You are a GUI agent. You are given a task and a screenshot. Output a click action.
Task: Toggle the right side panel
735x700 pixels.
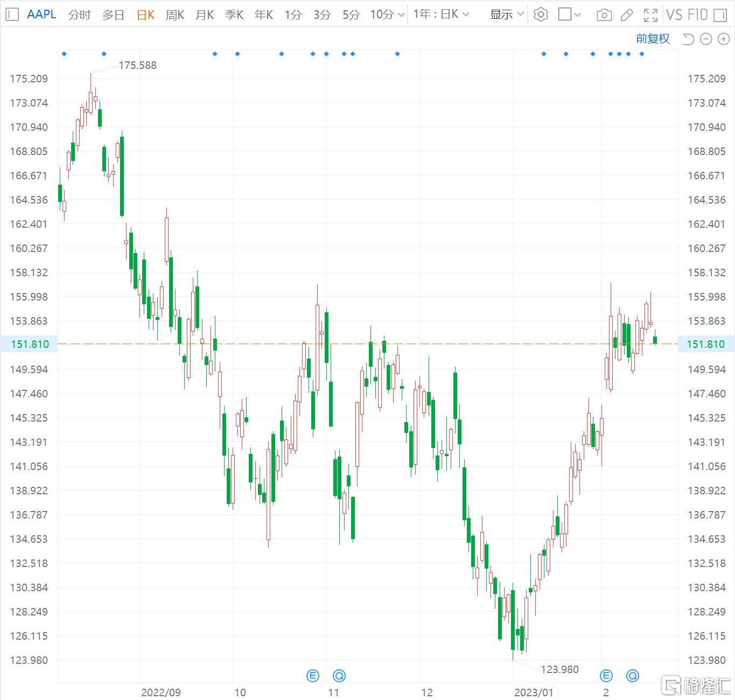coord(720,15)
